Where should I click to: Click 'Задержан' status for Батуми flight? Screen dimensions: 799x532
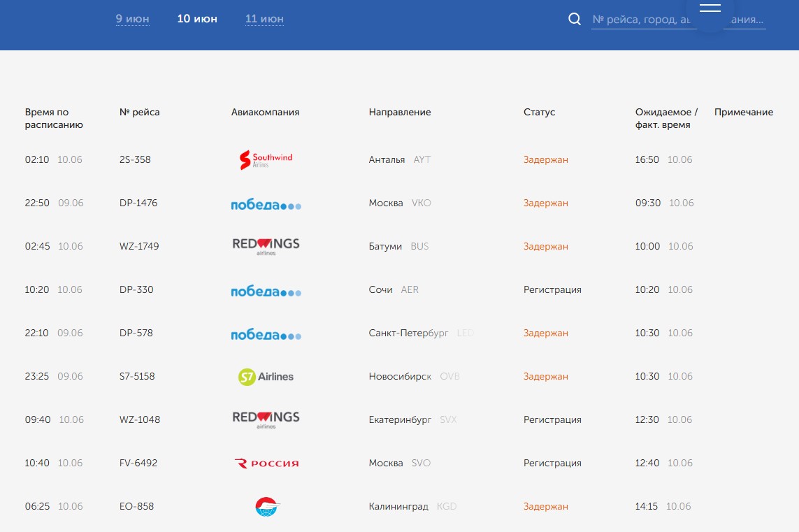pos(546,246)
